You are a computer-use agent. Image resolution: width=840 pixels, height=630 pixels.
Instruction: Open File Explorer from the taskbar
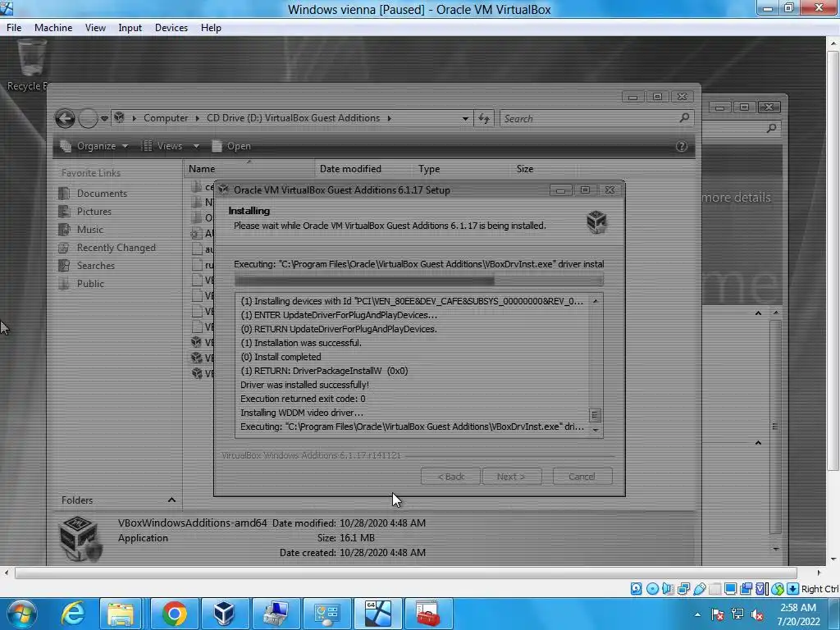pyautogui.click(x=121, y=614)
